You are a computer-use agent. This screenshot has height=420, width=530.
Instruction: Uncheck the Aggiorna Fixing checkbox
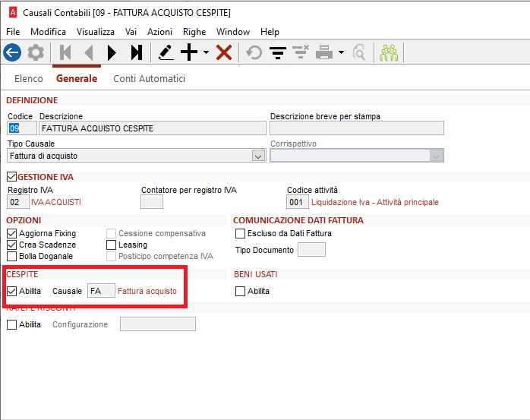(x=12, y=233)
